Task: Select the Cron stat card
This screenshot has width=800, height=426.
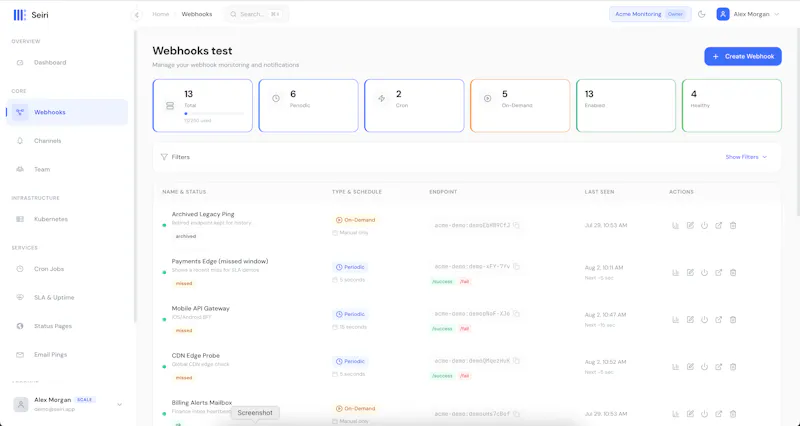Action: [414, 106]
